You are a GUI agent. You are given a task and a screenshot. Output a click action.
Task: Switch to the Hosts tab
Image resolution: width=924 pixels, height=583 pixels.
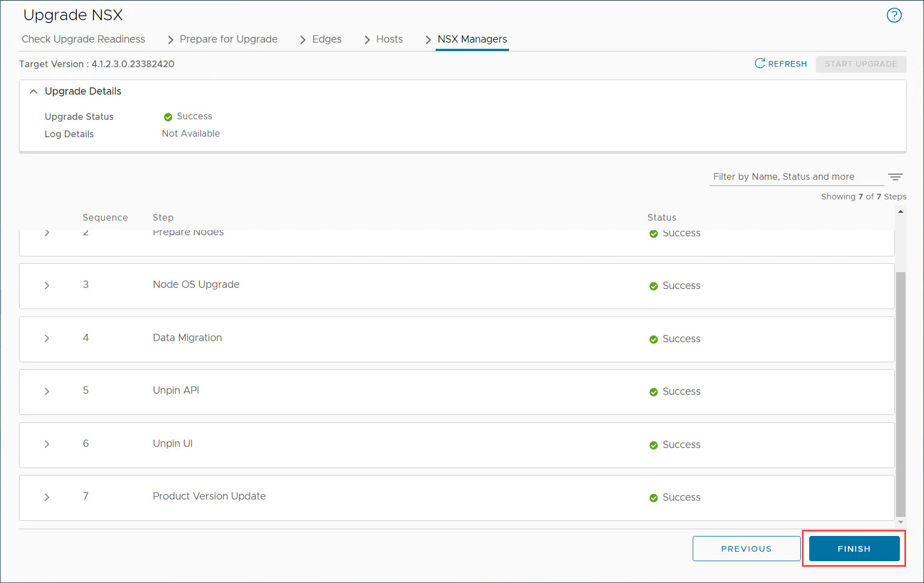389,39
